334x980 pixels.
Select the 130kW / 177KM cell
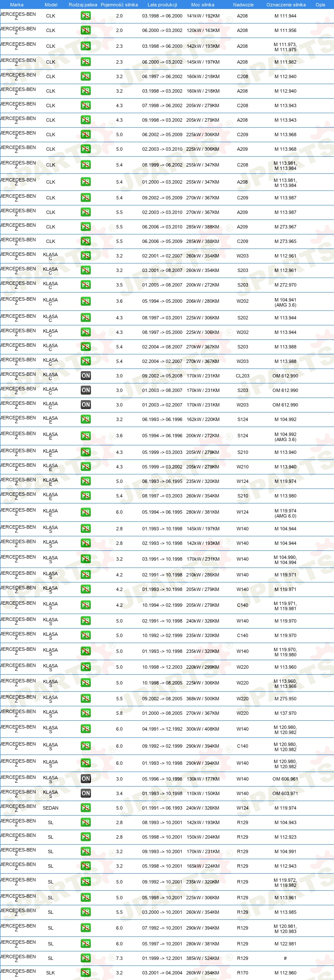pyautogui.click(x=203, y=779)
